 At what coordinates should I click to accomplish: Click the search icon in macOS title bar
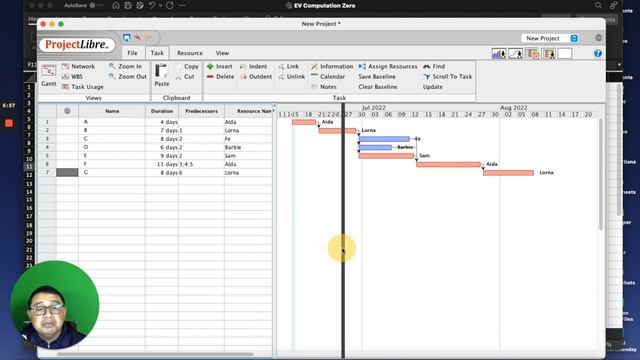[598, 5]
